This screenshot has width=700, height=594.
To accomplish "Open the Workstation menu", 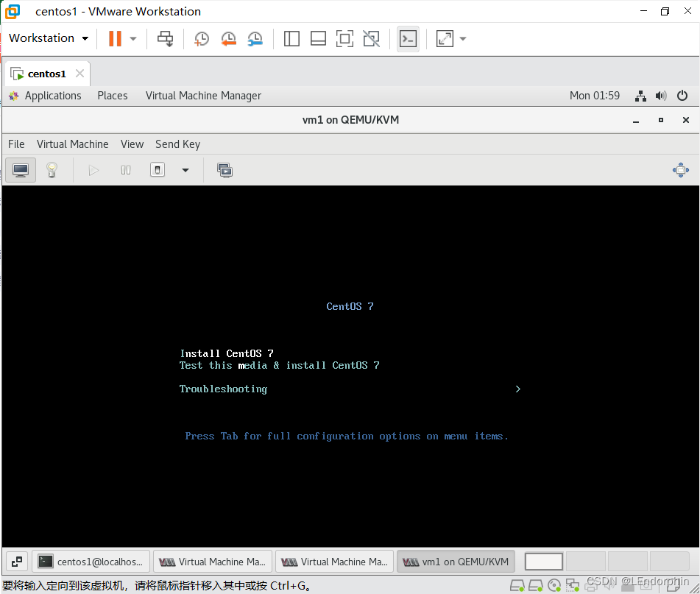I will click(x=49, y=38).
